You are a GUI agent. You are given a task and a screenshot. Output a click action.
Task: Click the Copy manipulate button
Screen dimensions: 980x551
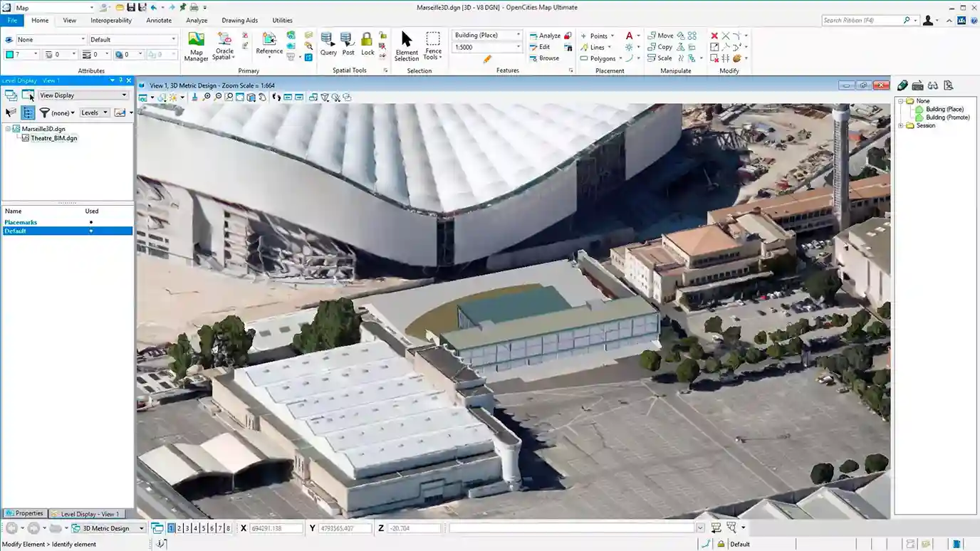click(660, 47)
